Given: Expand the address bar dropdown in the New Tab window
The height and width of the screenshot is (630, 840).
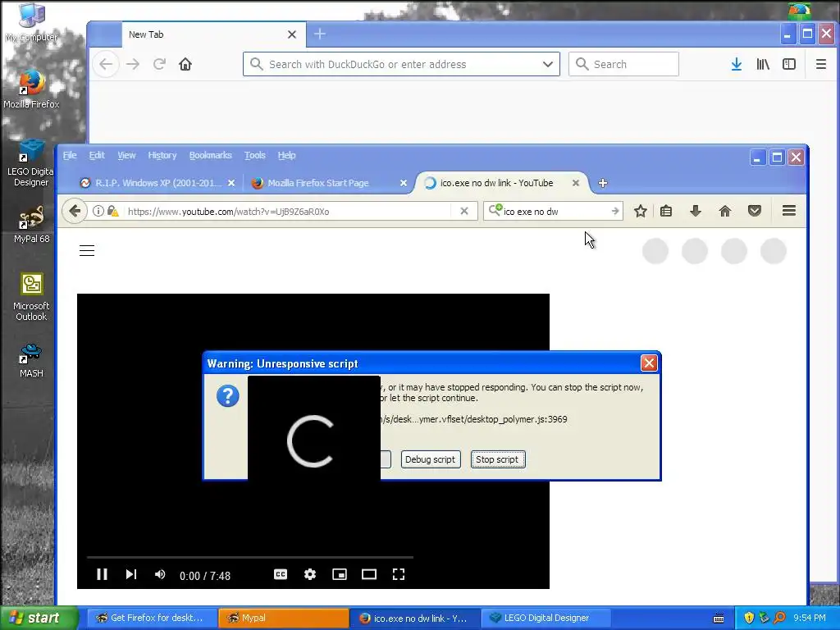Looking at the screenshot, I should [x=547, y=64].
